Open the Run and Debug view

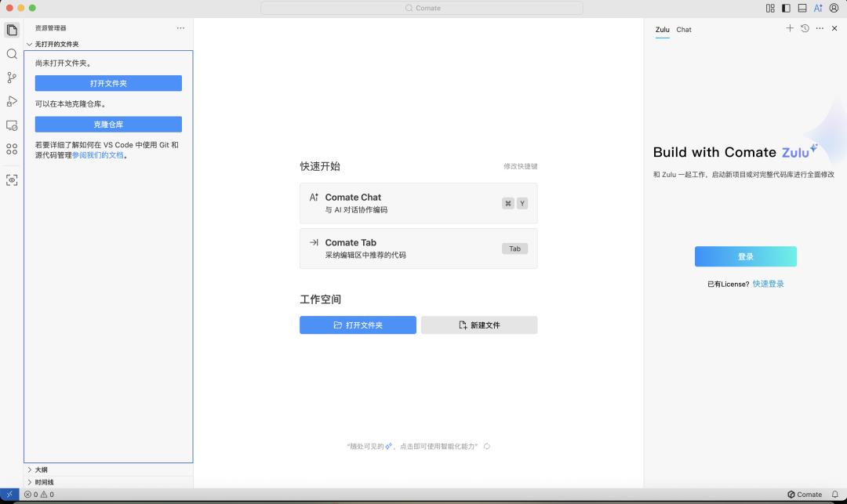pos(12,101)
